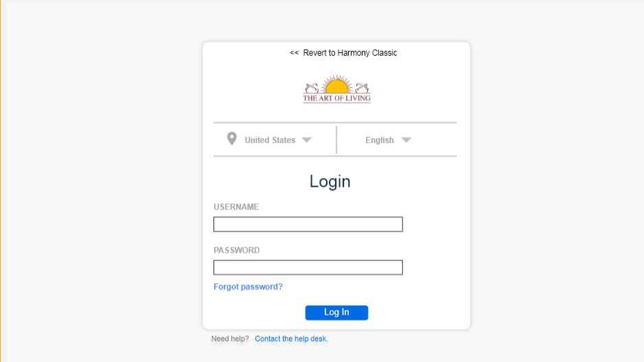The width and height of the screenshot is (644, 362).
Task: Select Revert to Harmony Classic
Action: click(x=350, y=53)
